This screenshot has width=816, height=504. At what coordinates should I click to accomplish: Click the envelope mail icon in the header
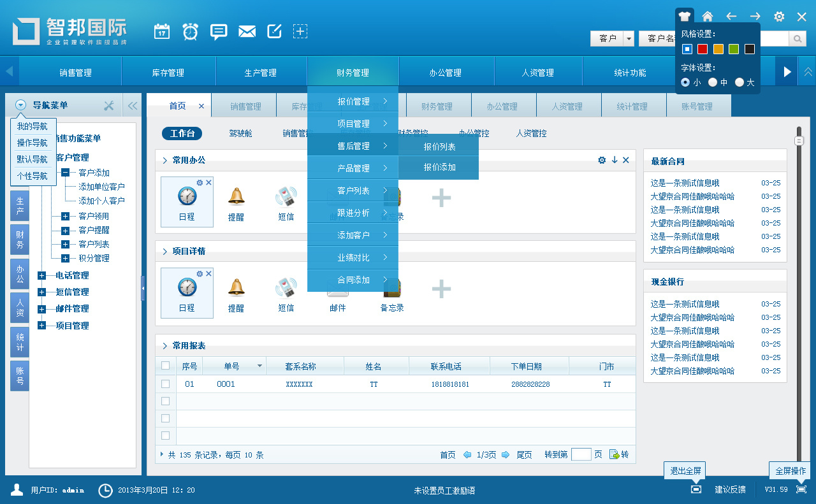[x=247, y=31]
